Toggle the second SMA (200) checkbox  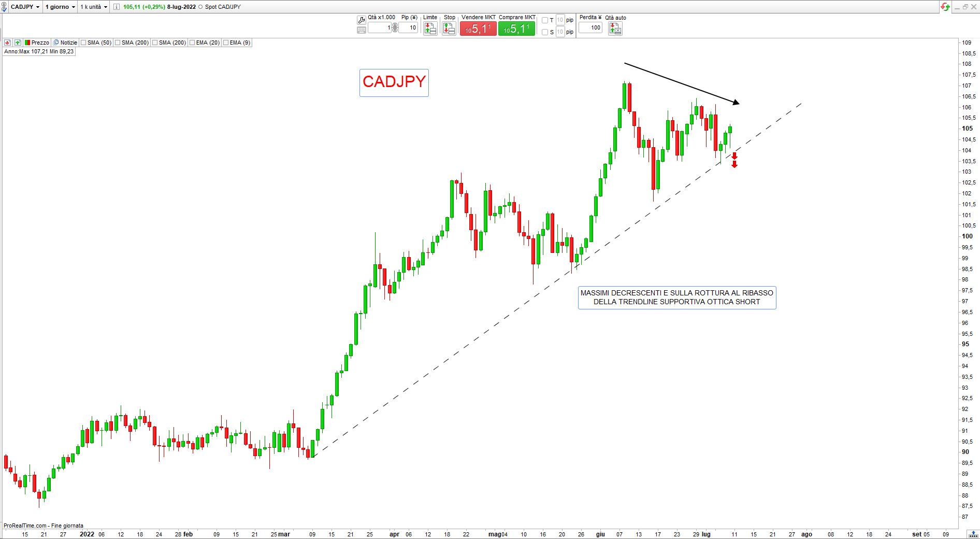pos(155,42)
